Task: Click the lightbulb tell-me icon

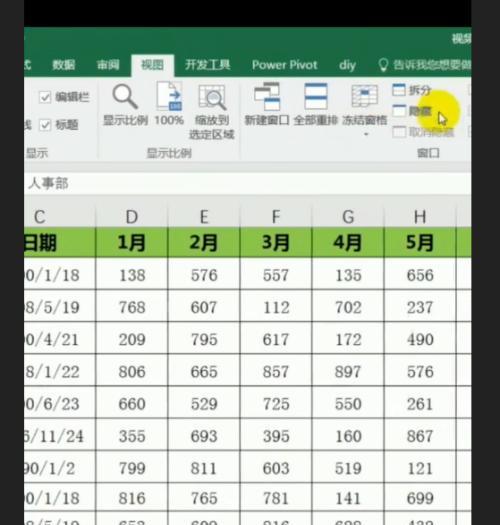Action: [x=383, y=65]
